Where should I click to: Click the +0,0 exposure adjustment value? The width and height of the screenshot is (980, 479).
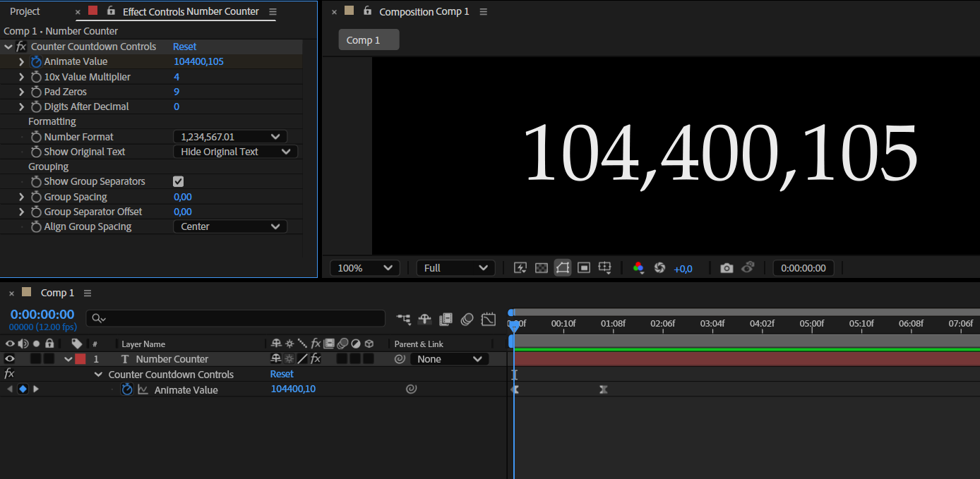[683, 267]
